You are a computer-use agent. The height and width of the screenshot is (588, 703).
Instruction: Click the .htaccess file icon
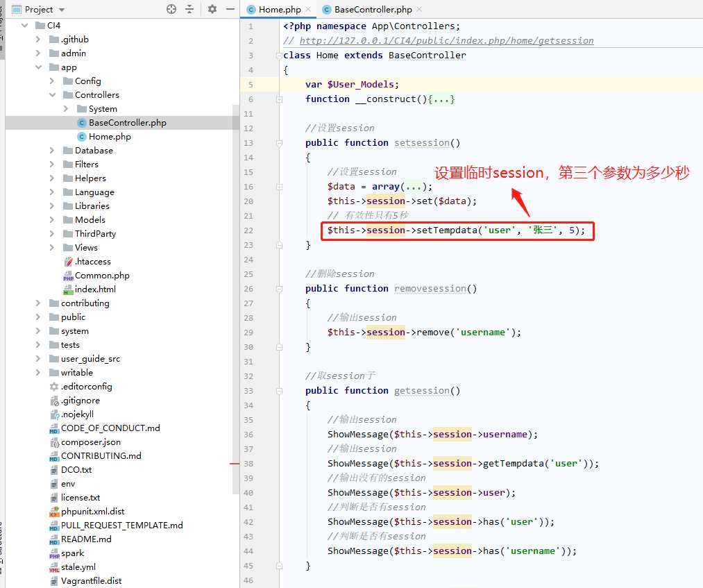tap(68, 262)
